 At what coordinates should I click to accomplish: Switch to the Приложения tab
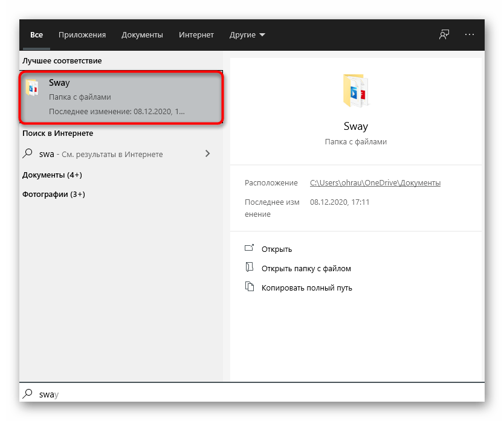82,35
